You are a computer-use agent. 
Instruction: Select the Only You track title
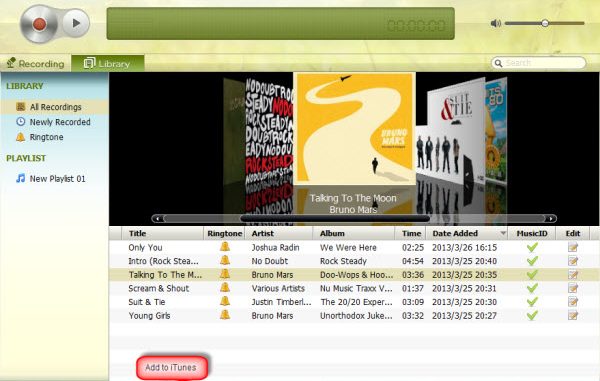pyautogui.click(x=145, y=247)
